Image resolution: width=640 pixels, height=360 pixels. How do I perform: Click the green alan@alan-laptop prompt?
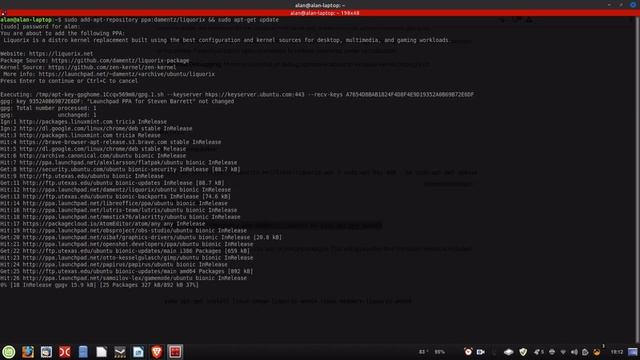tap(26, 20)
